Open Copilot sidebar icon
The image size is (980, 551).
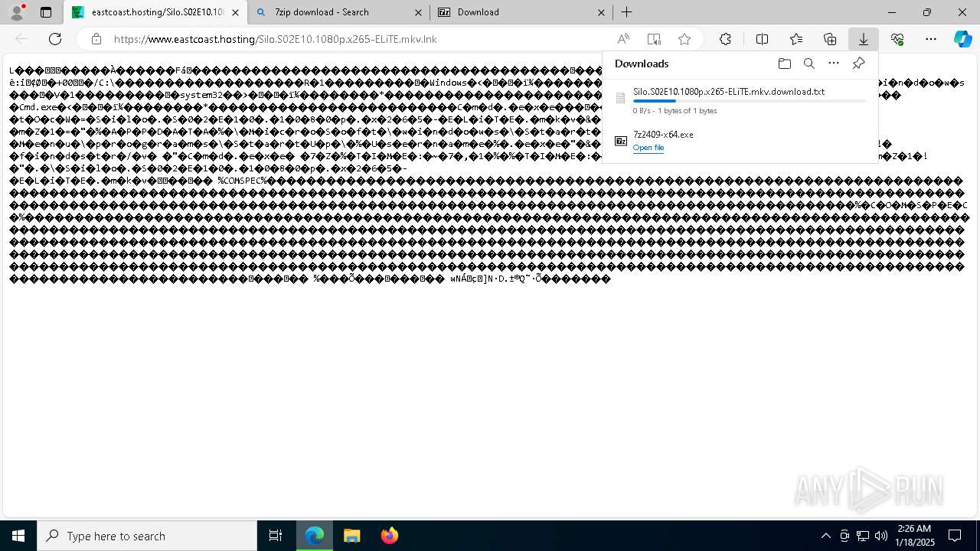click(962, 39)
